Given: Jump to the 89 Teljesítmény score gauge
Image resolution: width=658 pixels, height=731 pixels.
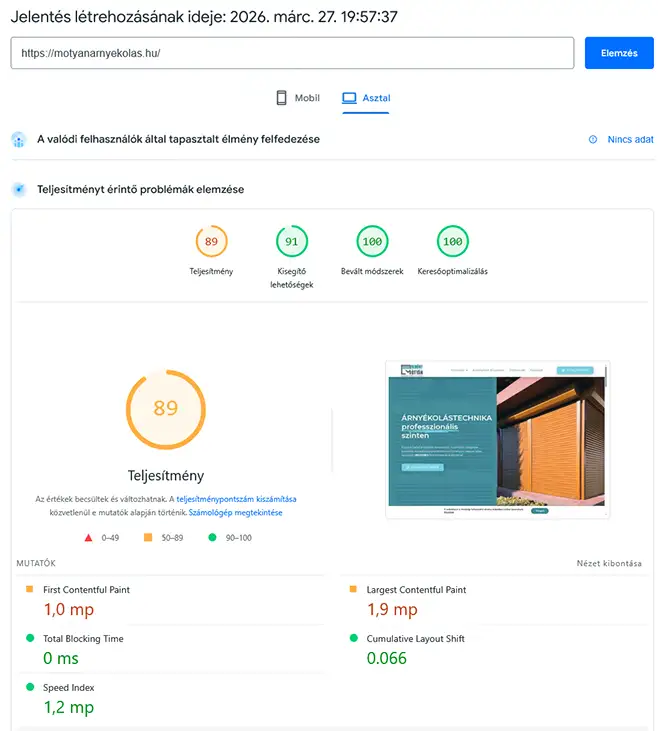Looking at the screenshot, I should 211,241.
